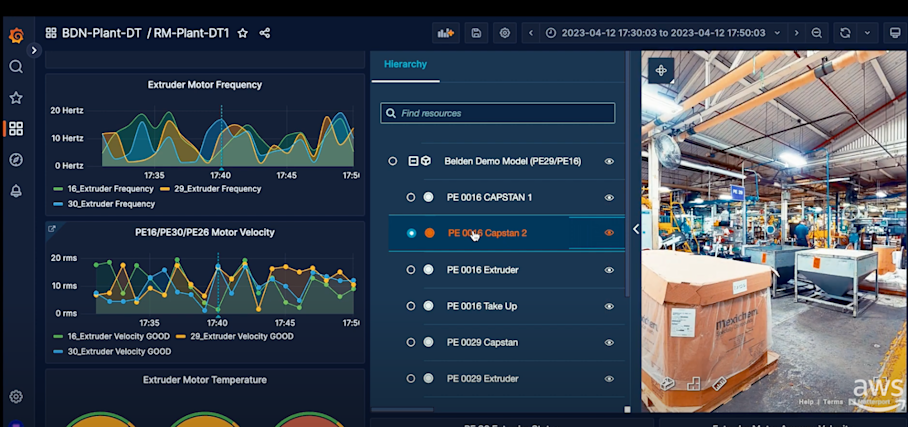Click the PE 0016 Take Up row label

[482, 306]
